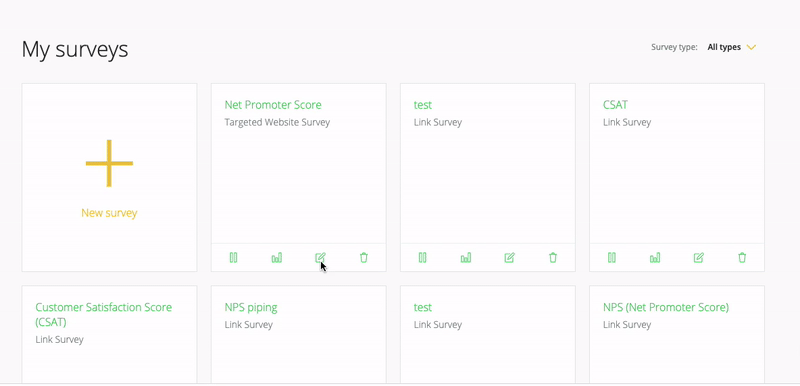Open the Net Promoter Score survey title
The height and width of the screenshot is (386, 800).
coord(273,105)
